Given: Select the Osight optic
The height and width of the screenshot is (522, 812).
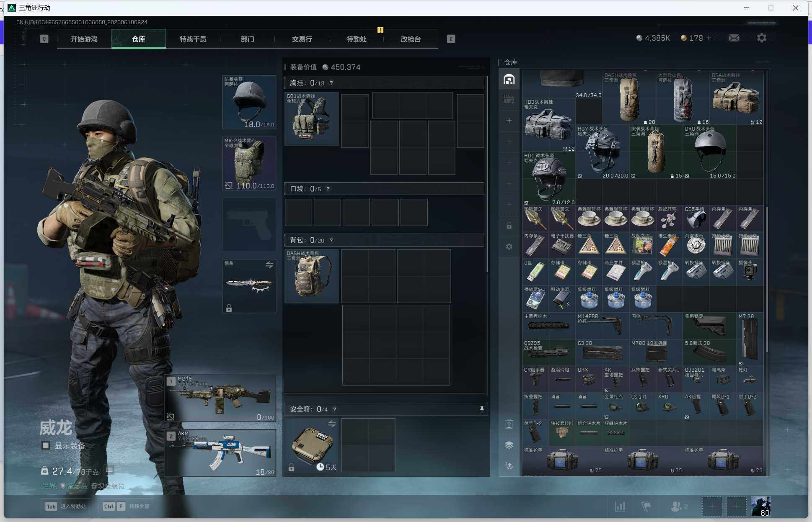Looking at the screenshot, I should (642, 406).
